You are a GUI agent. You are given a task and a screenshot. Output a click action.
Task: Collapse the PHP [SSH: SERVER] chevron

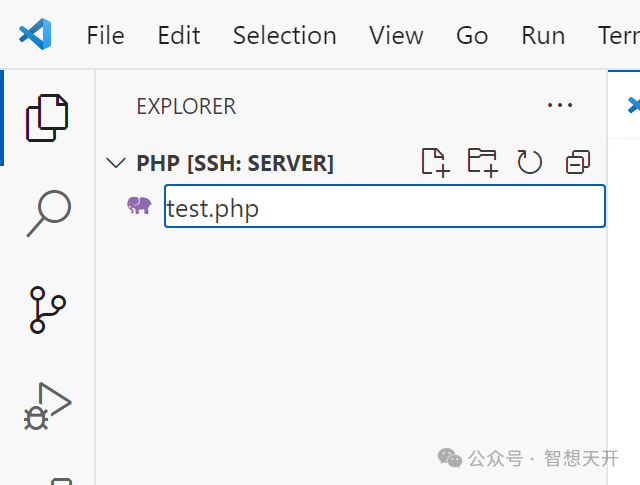pos(116,163)
